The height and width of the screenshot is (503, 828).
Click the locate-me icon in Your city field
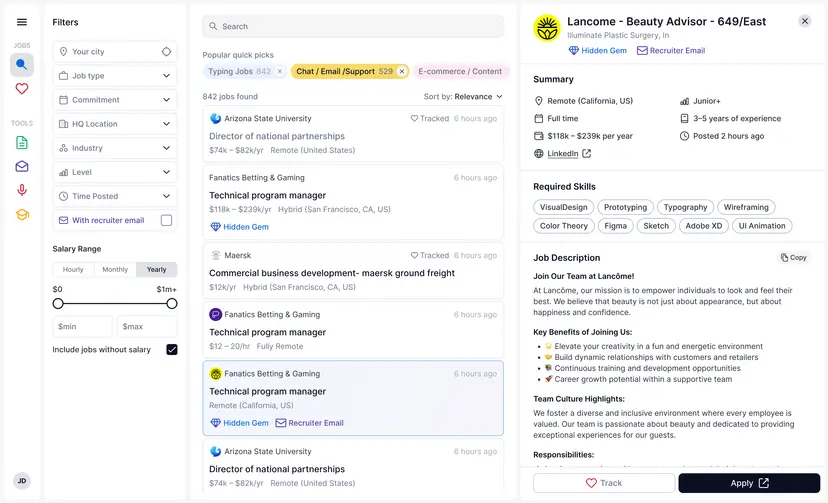click(166, 52)
